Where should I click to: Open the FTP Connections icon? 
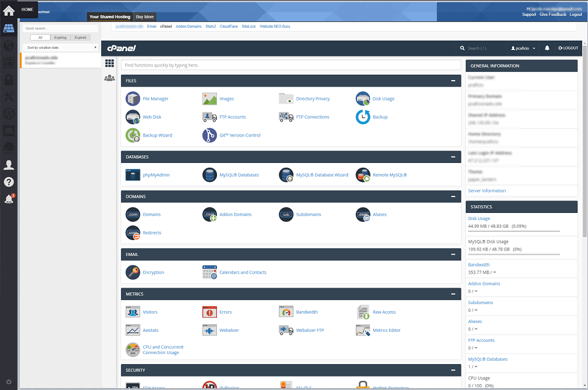pyautogui.click(x=286, y=117)
